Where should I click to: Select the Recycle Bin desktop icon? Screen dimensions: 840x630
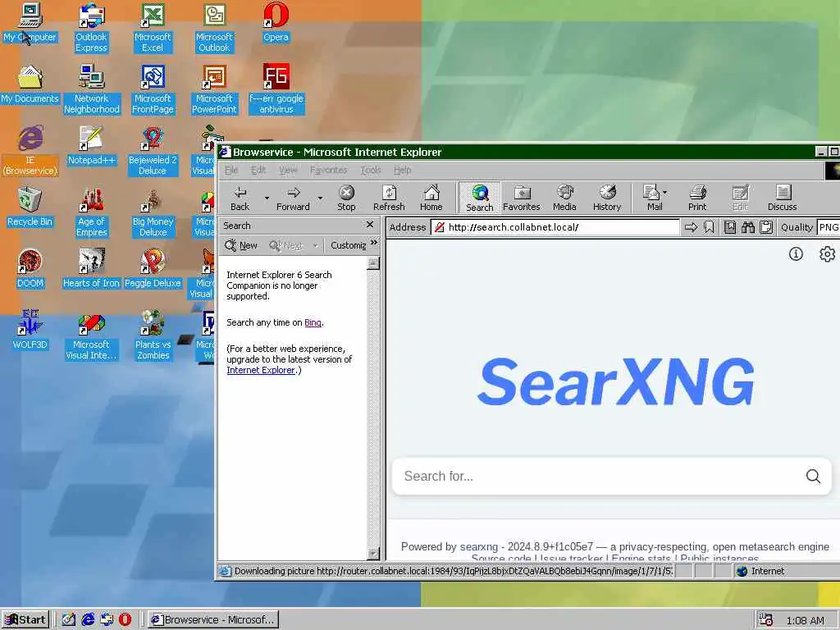click(x=30, y=208)
